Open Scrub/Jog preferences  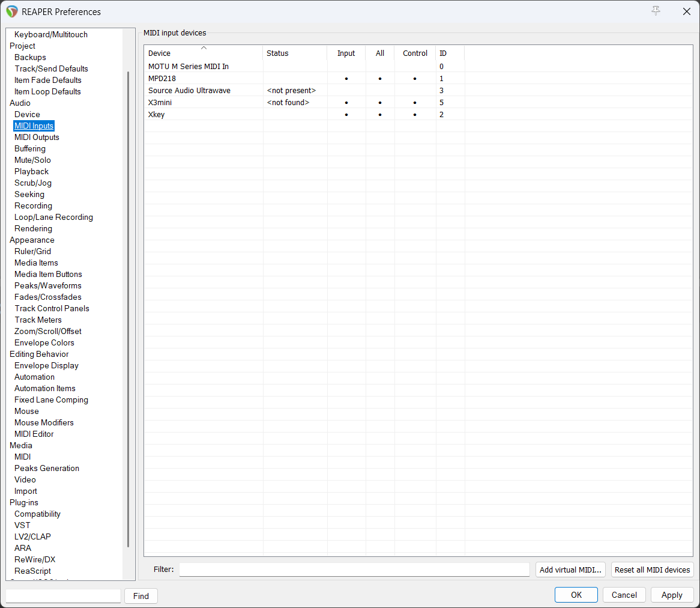pyautogui.click(x=32, y=183)
